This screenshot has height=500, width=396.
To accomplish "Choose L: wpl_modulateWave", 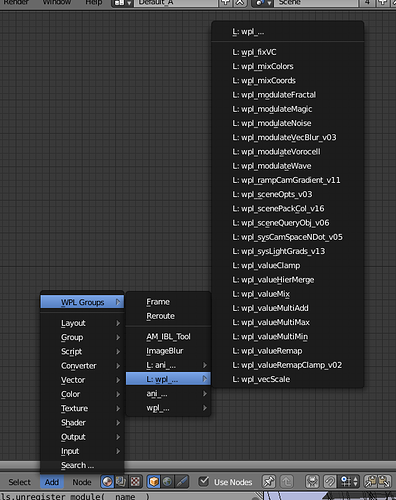I will click(288, 166).
